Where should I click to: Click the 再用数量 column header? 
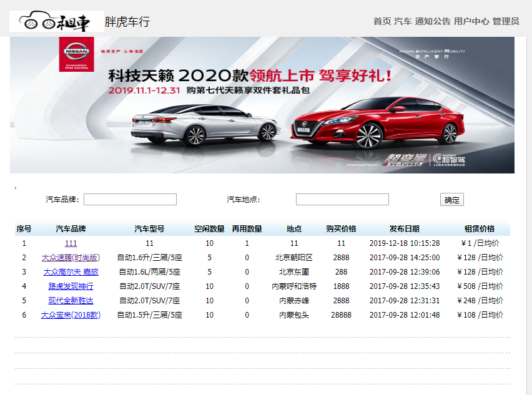tap(247, 229)
